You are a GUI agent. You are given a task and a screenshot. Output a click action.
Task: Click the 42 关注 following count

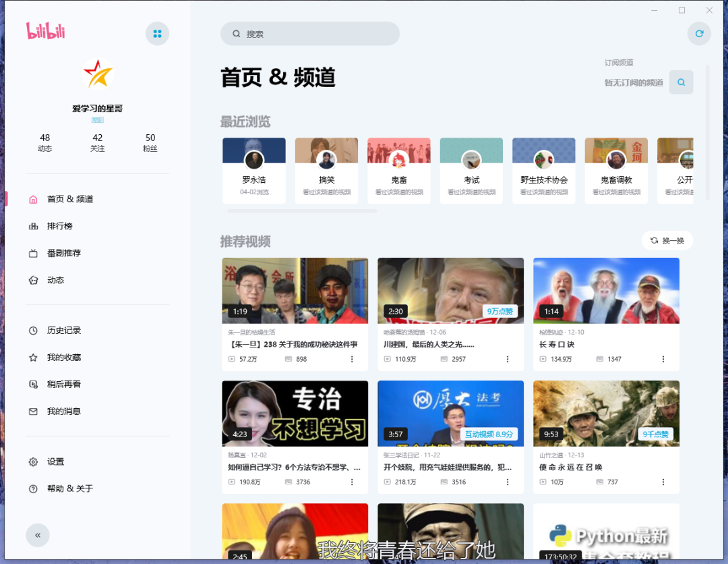coord(98,142)
